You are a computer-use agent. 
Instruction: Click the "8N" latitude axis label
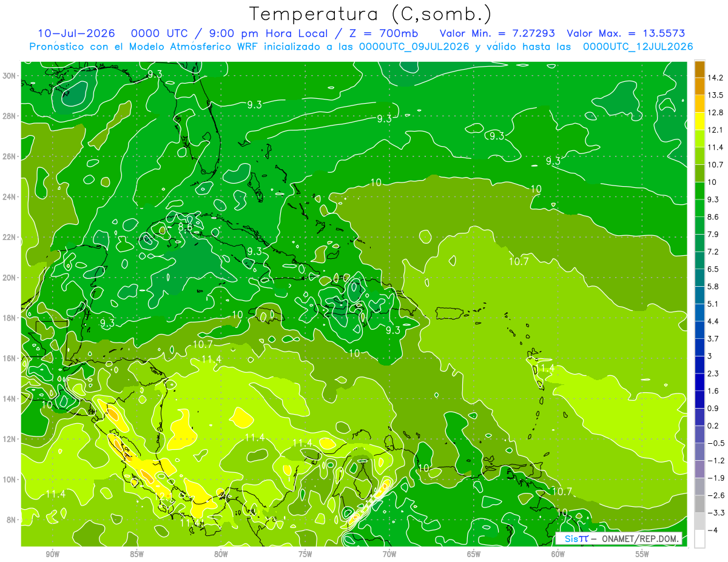[x=11, y=520]
